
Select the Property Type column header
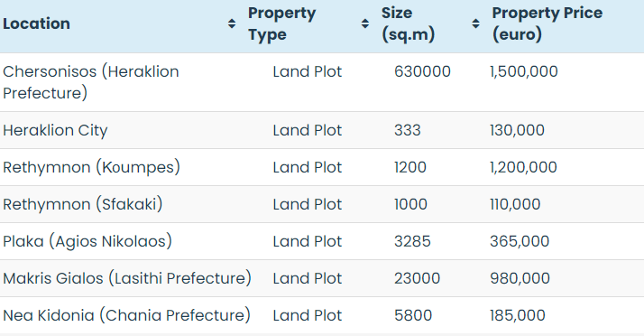[281, 23]
